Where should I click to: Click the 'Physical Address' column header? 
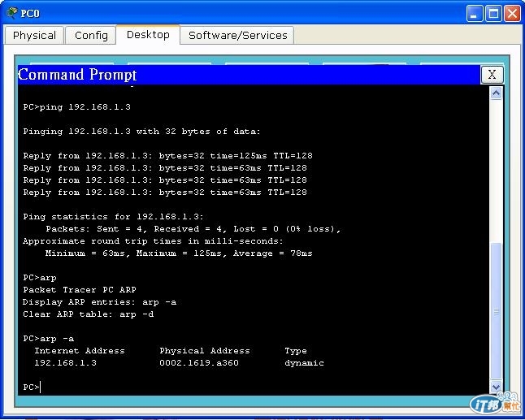[205, 351]
